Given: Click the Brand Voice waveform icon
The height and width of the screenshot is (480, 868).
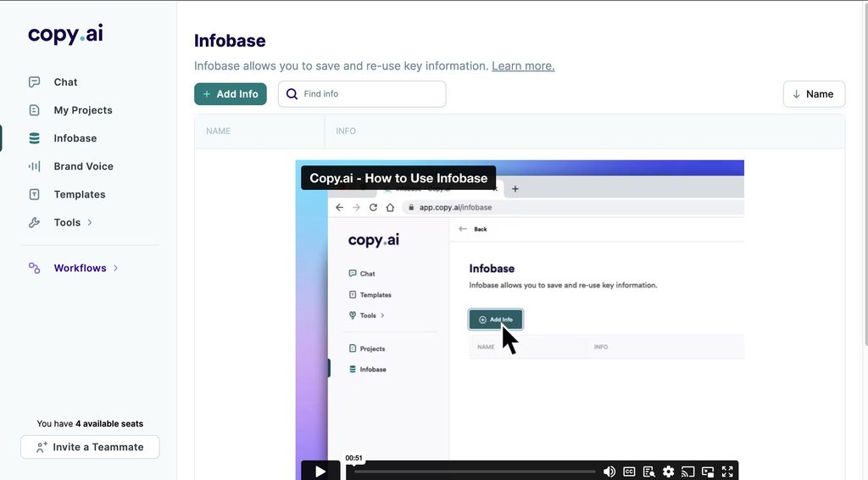Looking at the screenshot, I should pyautogui.click(x=34, y=166).
